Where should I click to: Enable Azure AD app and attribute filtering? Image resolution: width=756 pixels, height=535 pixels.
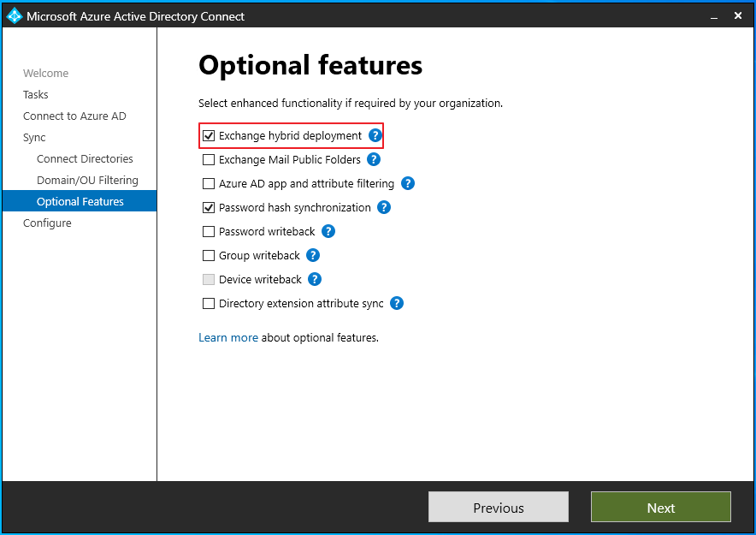coord(209,183)
